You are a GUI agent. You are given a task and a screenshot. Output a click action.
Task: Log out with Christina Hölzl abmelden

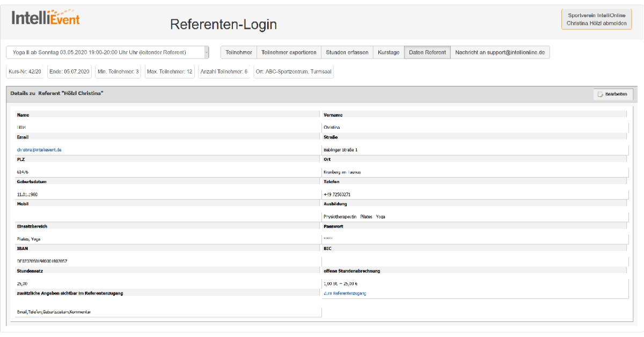[x=596, y=22]
